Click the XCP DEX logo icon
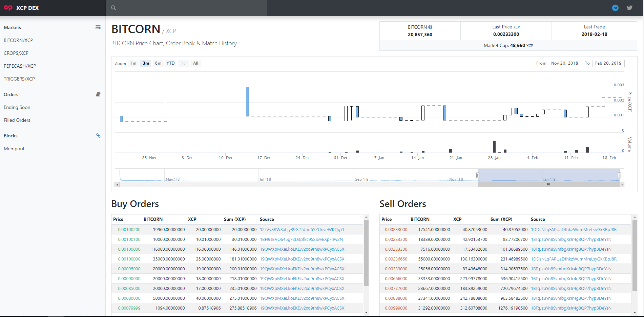This screenshot has width=644, height=317. pyautogui.click(x=8, y=8)
